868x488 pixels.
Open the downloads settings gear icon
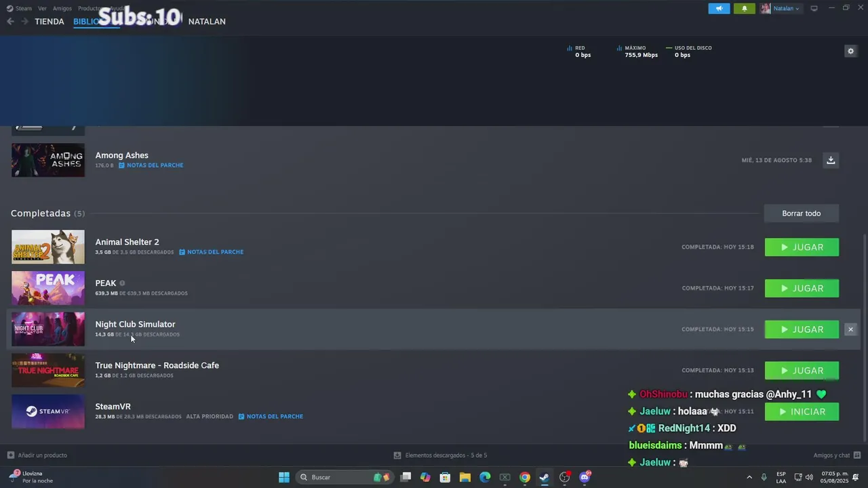coord(850,51)
